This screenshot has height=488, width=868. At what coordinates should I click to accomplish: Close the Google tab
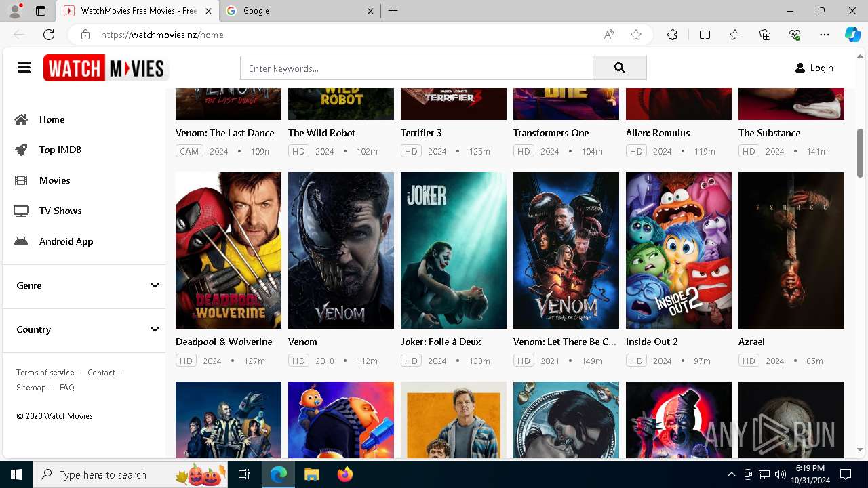coord(370,11)
